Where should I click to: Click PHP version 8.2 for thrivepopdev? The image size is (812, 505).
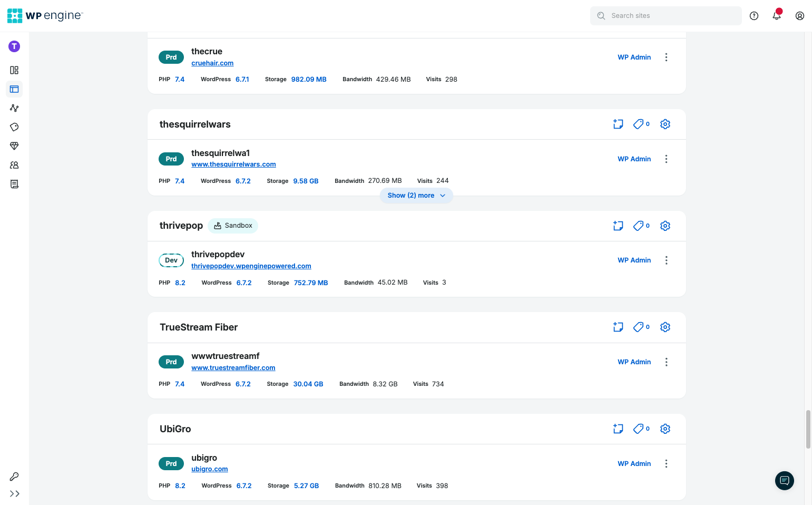pyautogui.click(x=180, y=283)
